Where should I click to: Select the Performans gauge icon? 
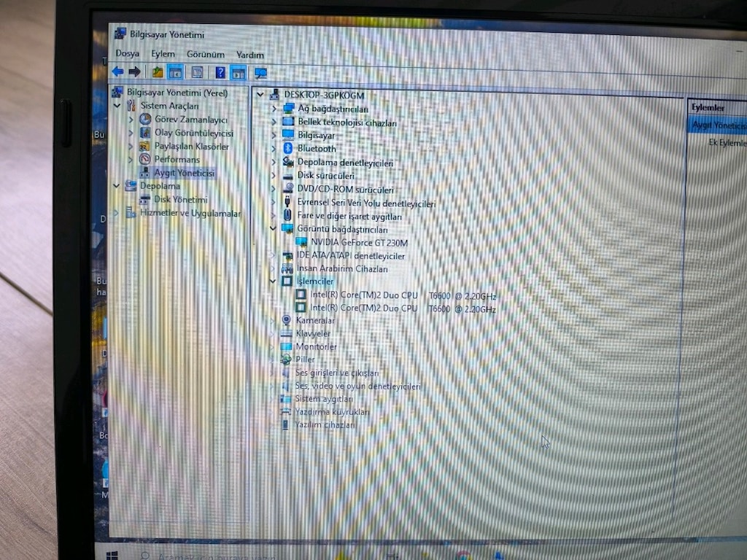tap(145, 159)
